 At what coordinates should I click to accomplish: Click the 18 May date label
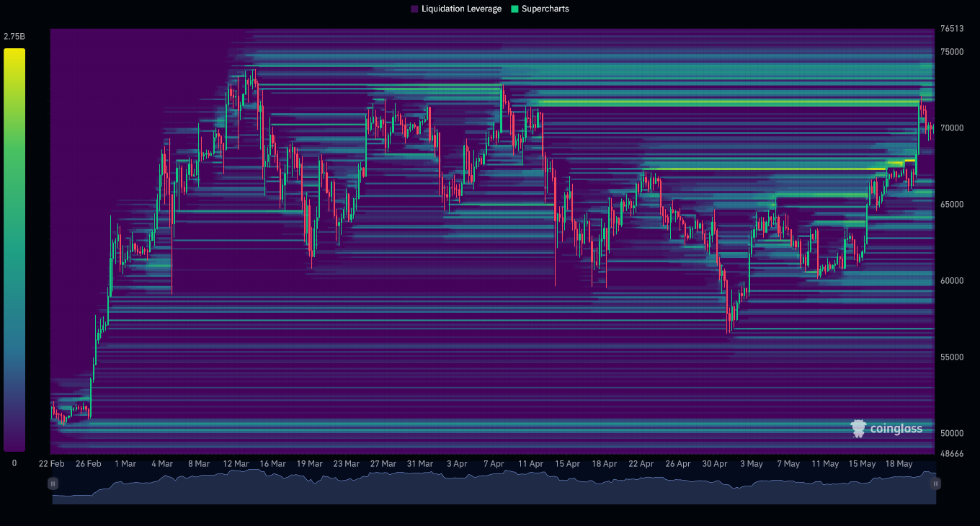click(x=899, y=464)
